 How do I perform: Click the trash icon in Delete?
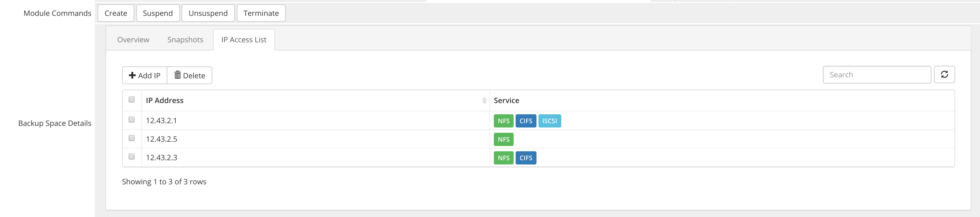point(177,75)
